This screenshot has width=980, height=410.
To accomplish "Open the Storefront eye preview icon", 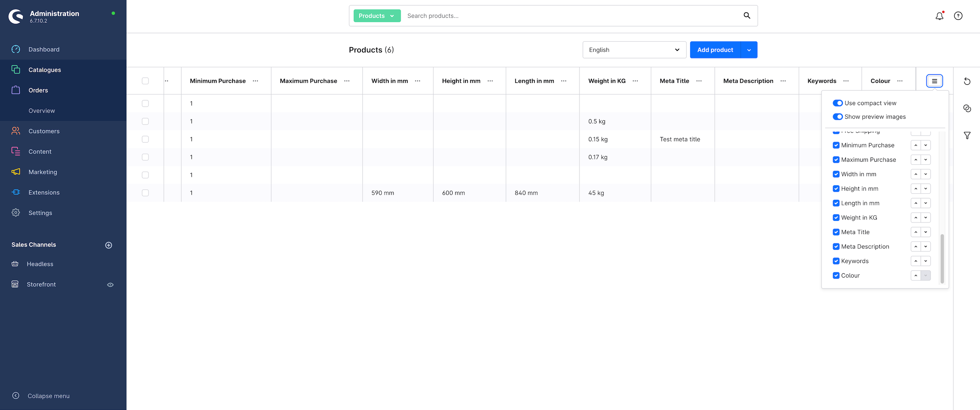I will pyautogui.click(x=110, y=285).
